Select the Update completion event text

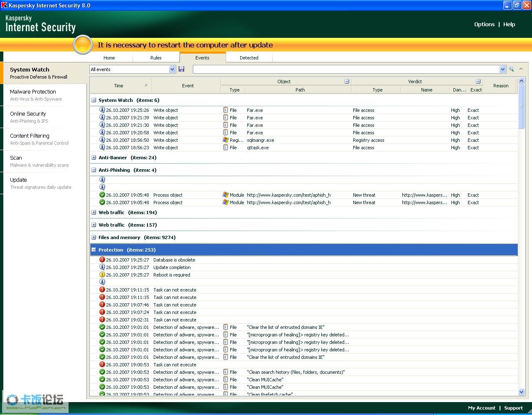tap(172, 267)
